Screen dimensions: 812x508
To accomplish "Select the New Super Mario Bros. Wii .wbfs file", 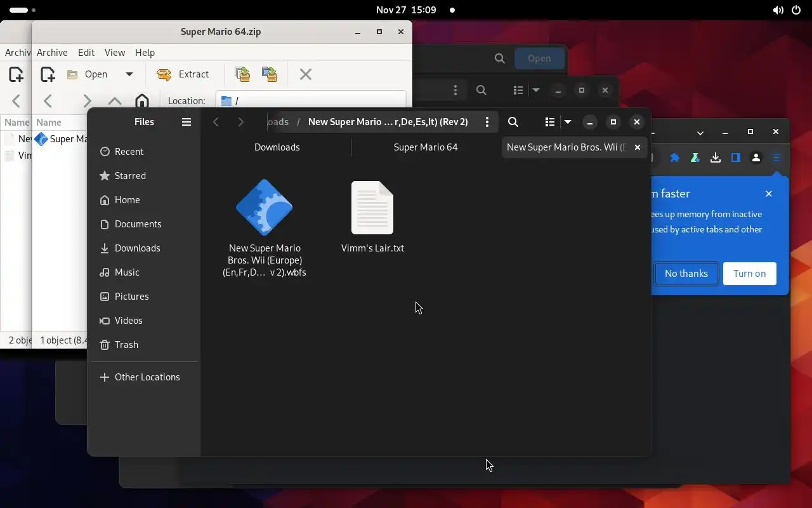I will click(x=265, y=229).
